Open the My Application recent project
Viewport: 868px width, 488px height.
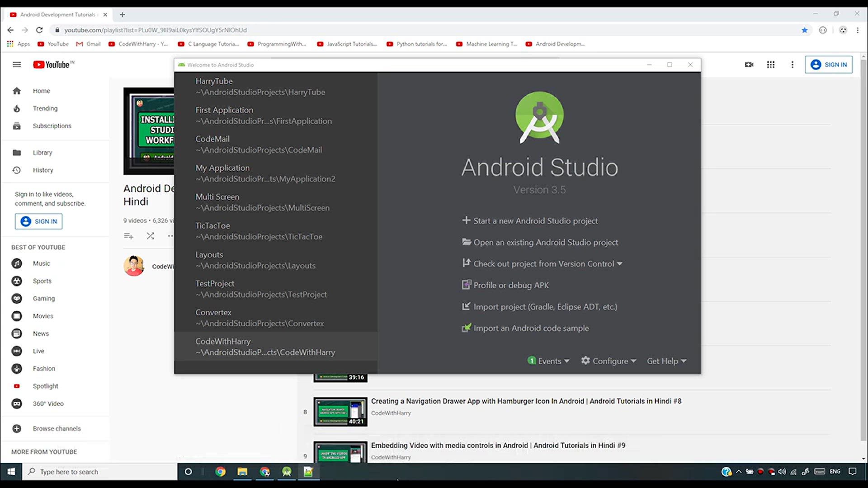[276, 173]
